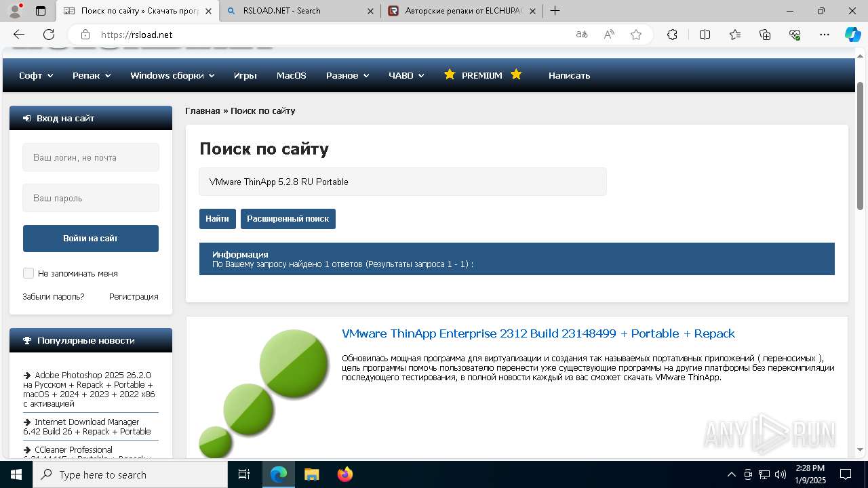The width and height of the screenshot is (868, 488).
Task: Open Settings and more ellipsis
Action: pyautogui.click(x=825, y=35)
